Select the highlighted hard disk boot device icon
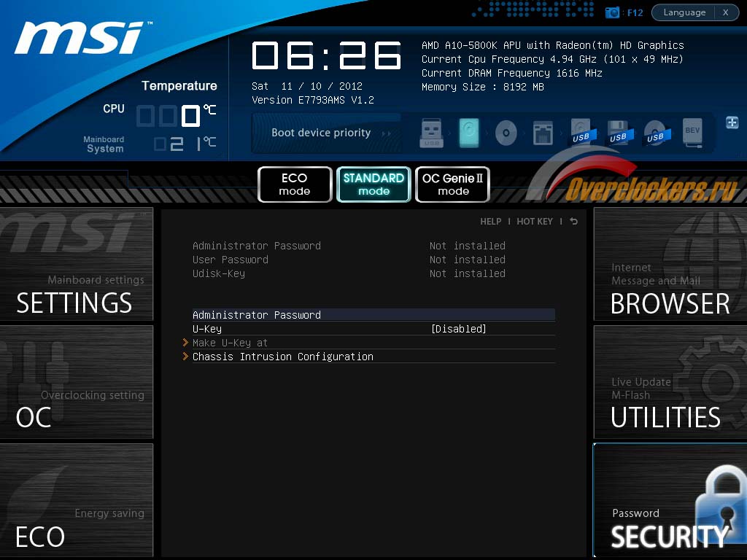 click(x=469, y=133)
